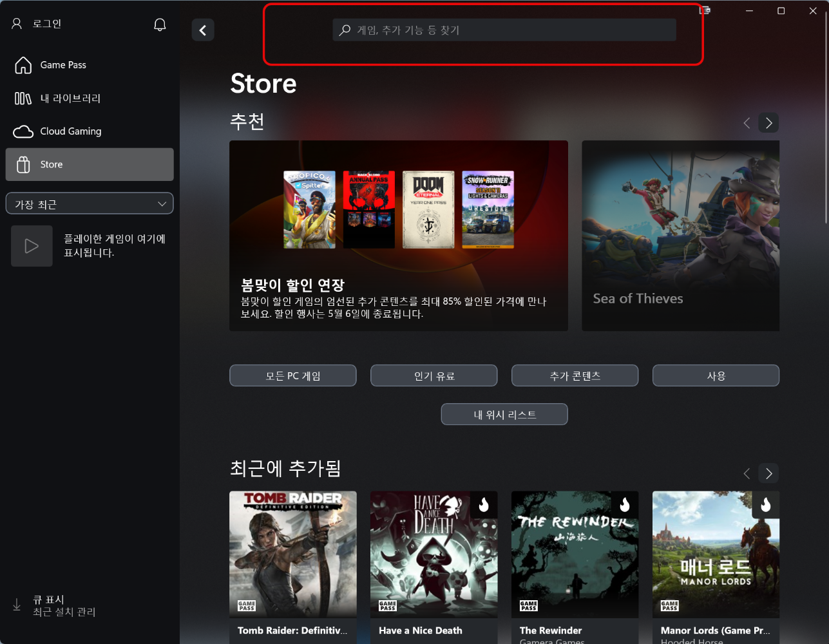This screenshot has height=644, width=829.
Task: Open 내 위시 리스트
Action: 504,414
